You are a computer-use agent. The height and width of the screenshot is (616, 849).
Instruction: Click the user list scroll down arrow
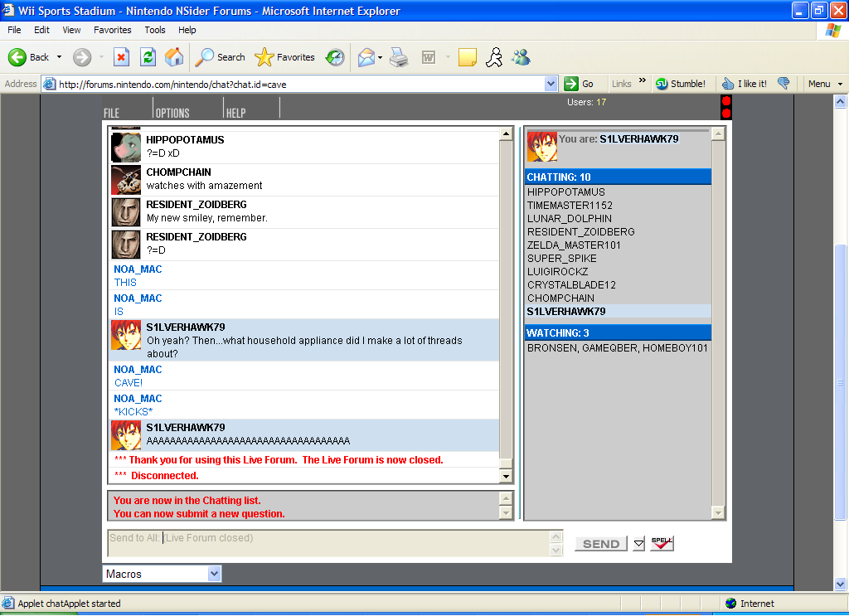(x=718, y=512)
